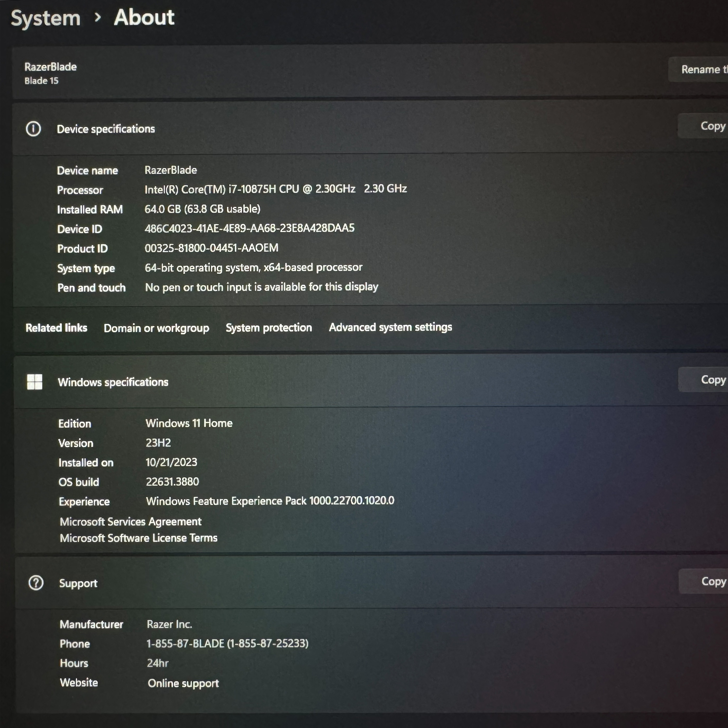Open the Online support website link
This screenshot has width=728, height=728.
(x=183, y=683)
